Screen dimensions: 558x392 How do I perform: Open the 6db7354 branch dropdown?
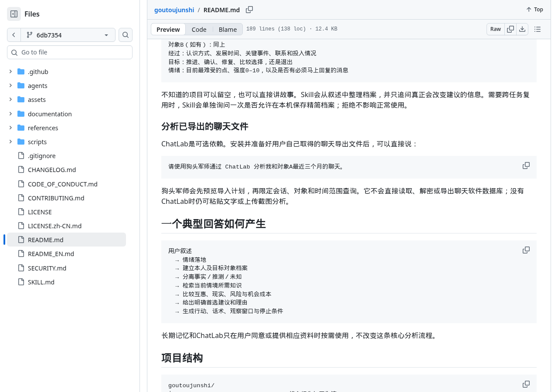(68, 35)
